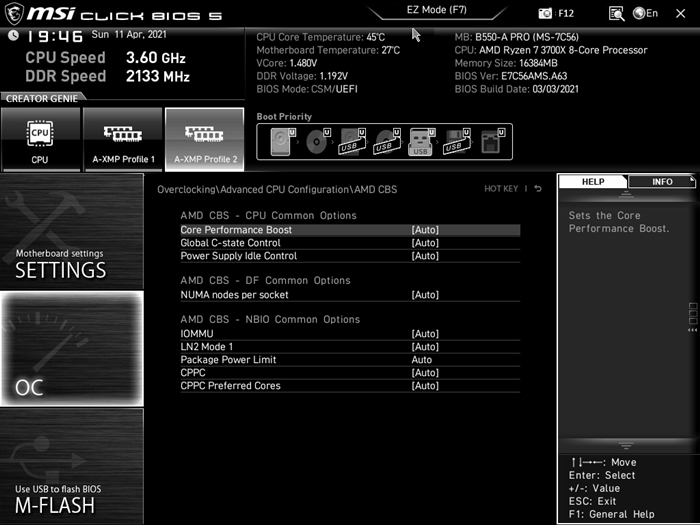The height and width of the screenshot is (525, 700).
Task: Open the LN2 Mode 1 dropdown
Action: (425, 347)
